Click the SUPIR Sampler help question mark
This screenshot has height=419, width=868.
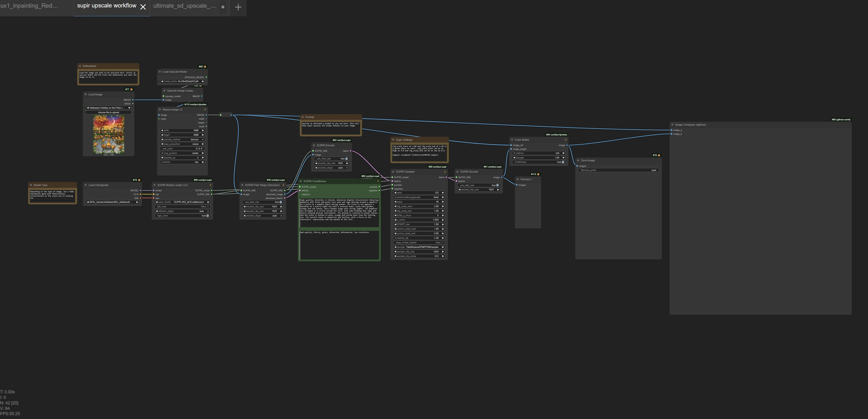445,172
